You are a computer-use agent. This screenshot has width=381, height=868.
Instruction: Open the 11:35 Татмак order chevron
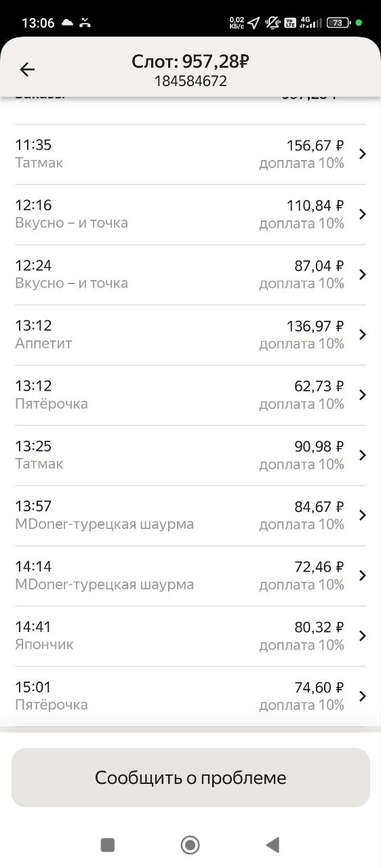[363, 154]
